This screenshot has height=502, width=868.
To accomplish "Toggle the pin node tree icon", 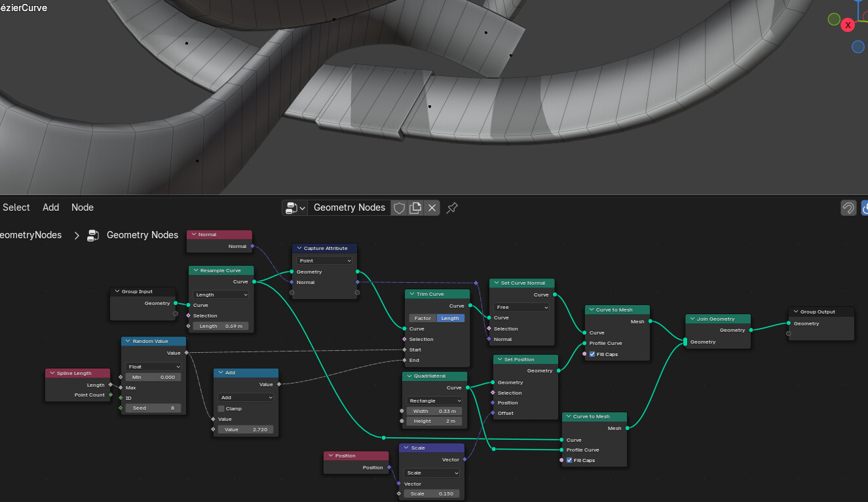I will (x=451, y=207).
